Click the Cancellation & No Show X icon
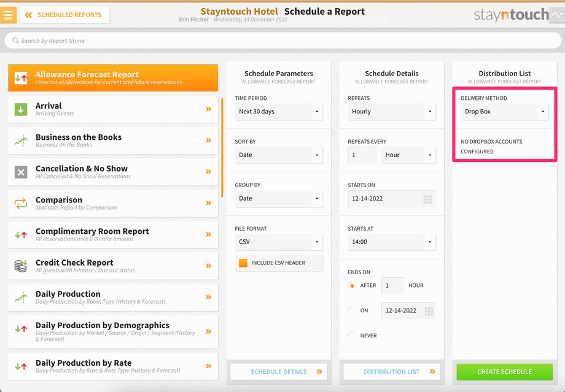This screenshot has width=565, height=392. pos(21,172)
